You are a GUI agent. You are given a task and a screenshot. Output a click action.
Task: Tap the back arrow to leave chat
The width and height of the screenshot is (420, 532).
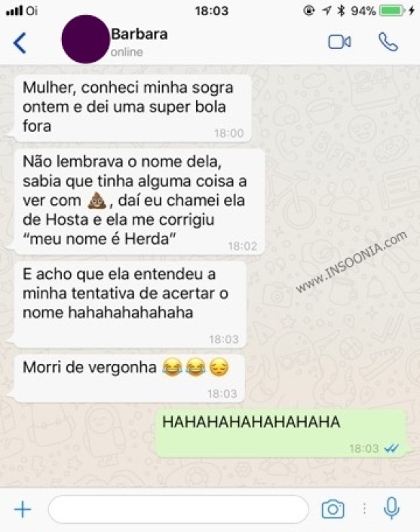(20, 43)
